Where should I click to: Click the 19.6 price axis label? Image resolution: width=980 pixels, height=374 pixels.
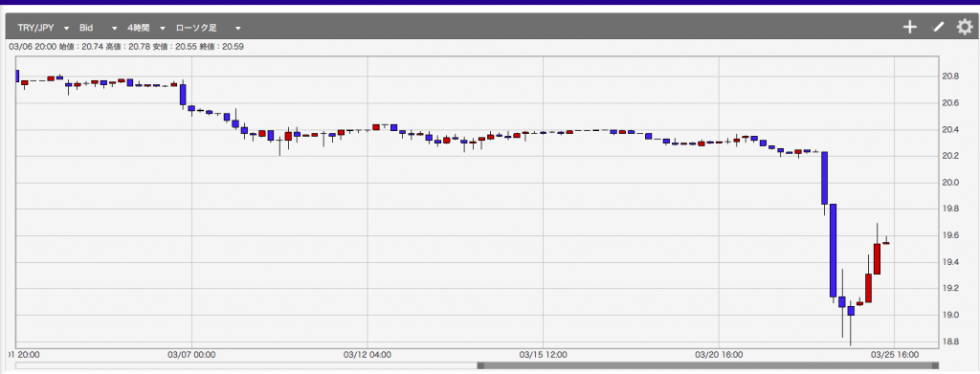pos(950,235)
